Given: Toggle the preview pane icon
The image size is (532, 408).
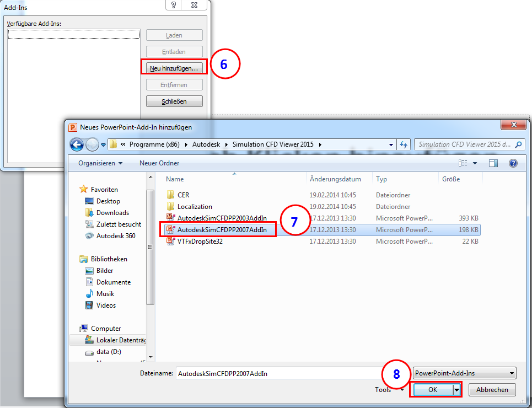Looking at the screenshot, I should pos(493,163).
